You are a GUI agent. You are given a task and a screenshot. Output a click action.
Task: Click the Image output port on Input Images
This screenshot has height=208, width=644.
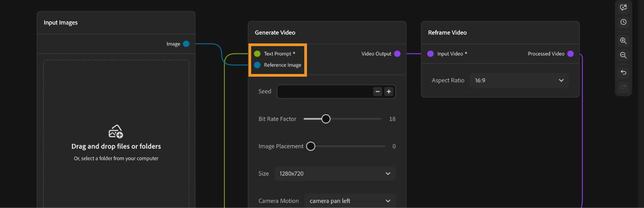[x=186, y=44]
